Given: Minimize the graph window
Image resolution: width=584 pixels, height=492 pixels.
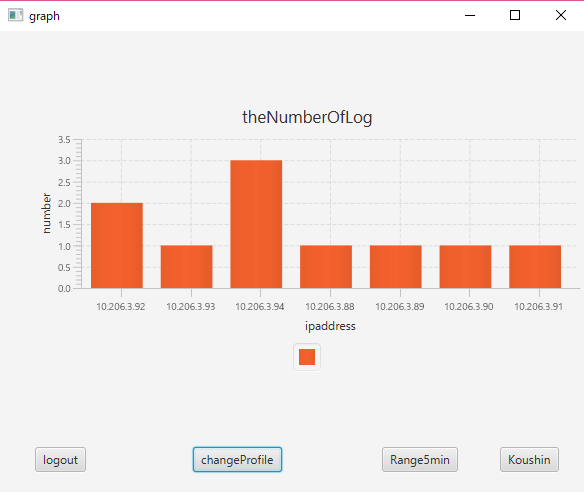Looking at the screenshot, I should pyautogui.click(x=470, y=15).
